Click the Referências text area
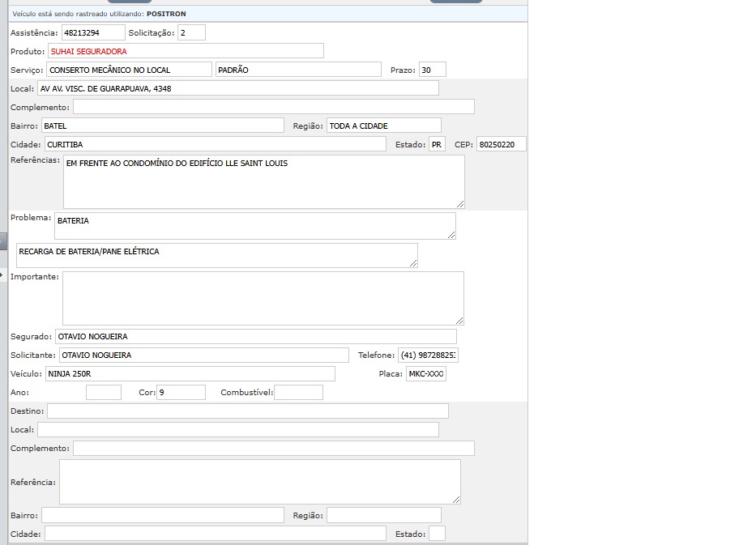The image size is (756, 545). tap(263, 181)
